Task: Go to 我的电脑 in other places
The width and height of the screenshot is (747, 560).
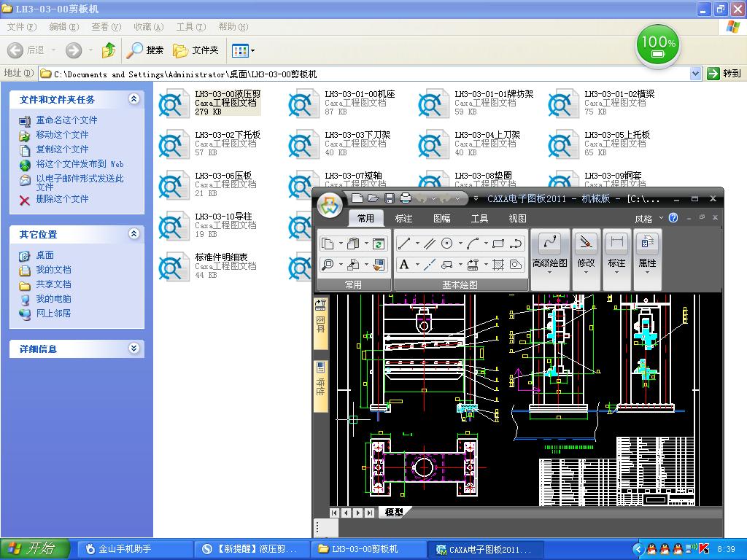Action: [53, 299]
